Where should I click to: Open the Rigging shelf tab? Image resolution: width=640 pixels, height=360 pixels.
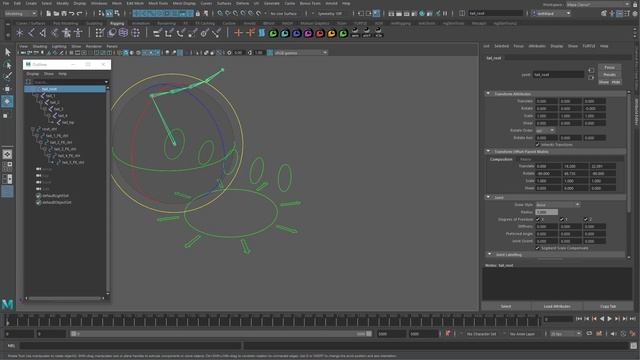pos(117,23)
